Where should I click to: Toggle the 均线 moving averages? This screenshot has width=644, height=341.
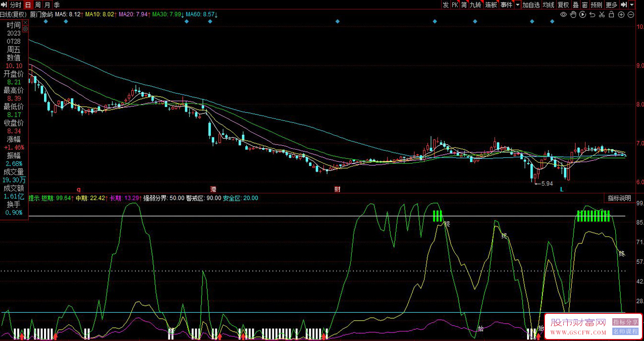click(548, 5)
